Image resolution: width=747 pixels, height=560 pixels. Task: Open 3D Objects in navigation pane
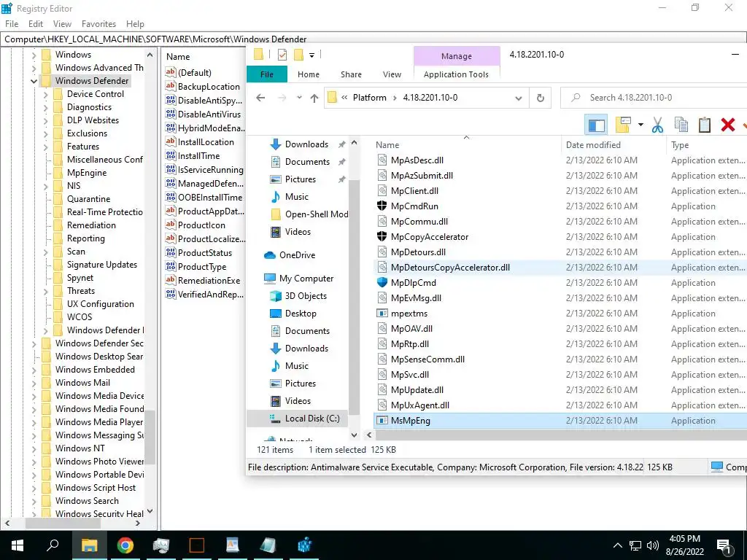pyautogui.click(x=306, y=296)
